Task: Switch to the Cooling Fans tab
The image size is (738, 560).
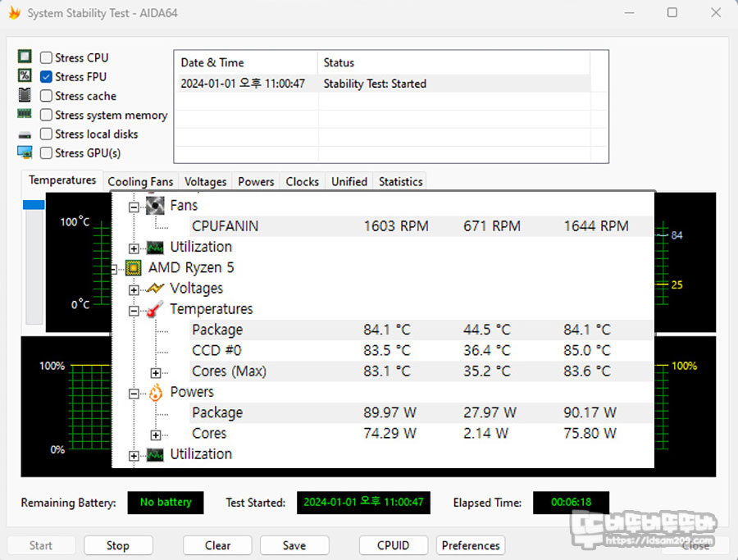Action: (x=140, y=182)
